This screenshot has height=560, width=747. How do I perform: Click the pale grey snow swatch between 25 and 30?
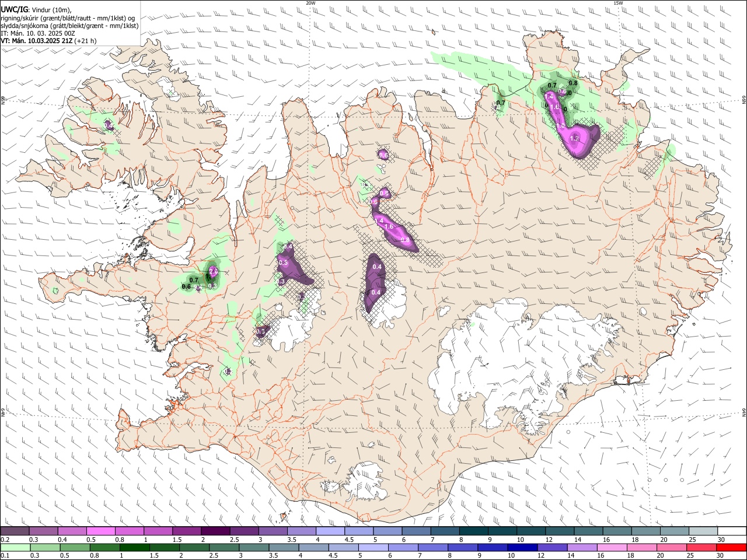click(x=703, y=531)
